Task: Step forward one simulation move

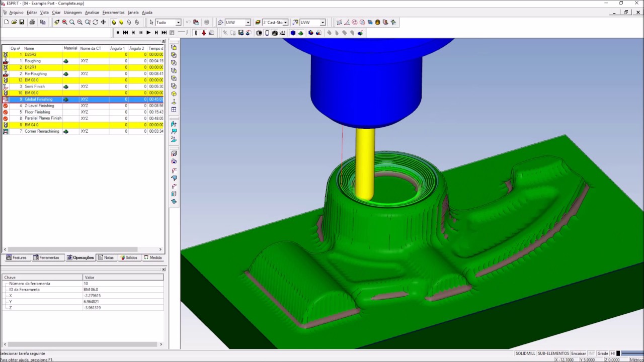Action: (156, 33)
